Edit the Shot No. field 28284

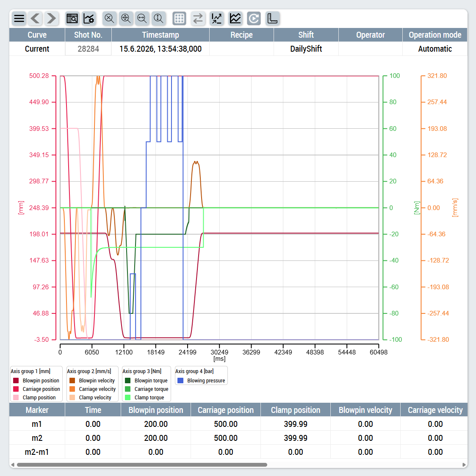[x=89, y=49]
